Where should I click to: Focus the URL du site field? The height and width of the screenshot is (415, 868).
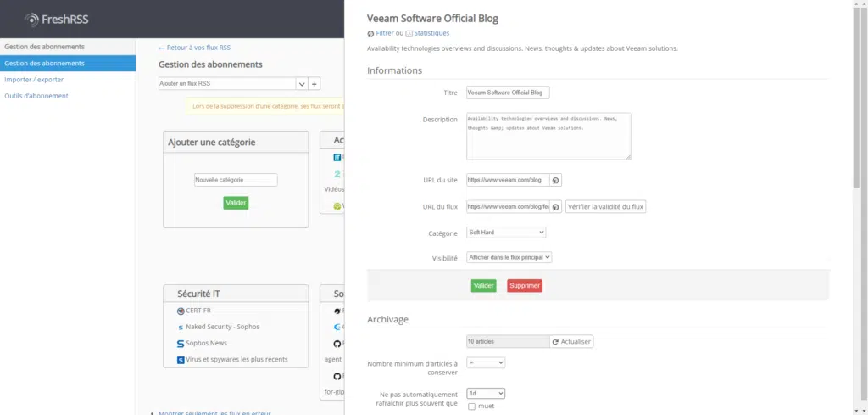point(509,180)
